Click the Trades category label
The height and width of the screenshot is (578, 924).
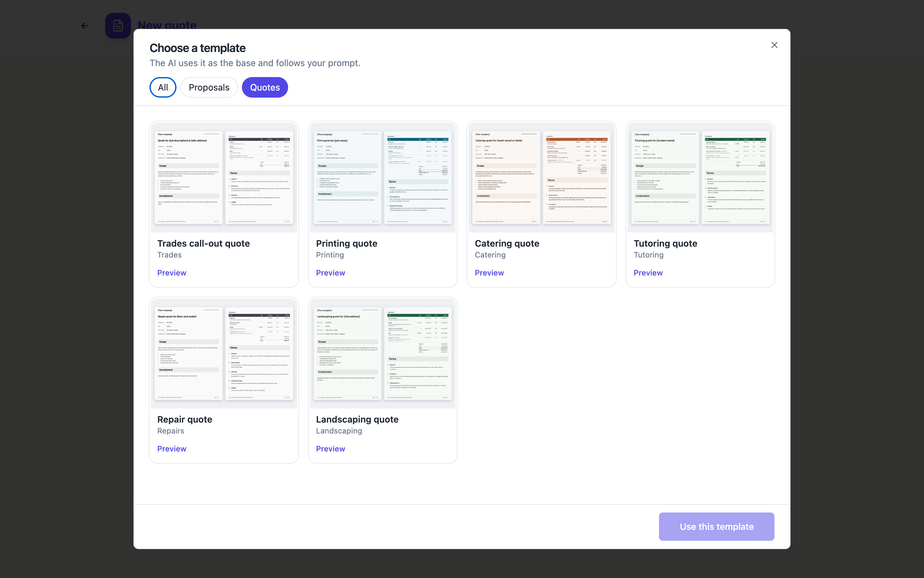click(x=169, y=255)
